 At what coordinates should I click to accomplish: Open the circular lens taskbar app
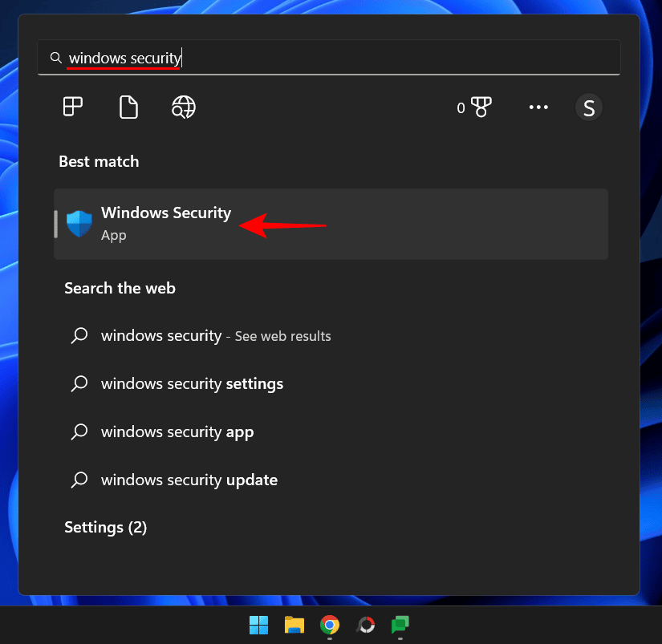(x=364, y=626)
